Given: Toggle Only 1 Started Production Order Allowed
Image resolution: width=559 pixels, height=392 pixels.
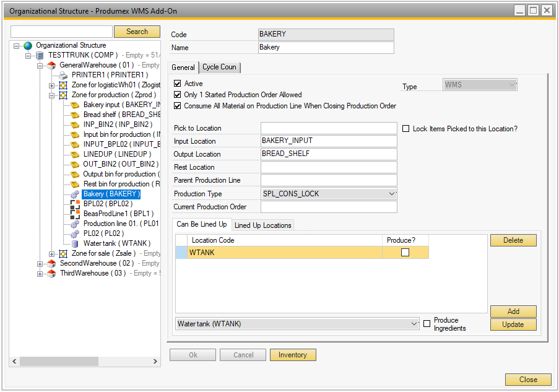Looking at the screenshot, I should pos(178,95).
